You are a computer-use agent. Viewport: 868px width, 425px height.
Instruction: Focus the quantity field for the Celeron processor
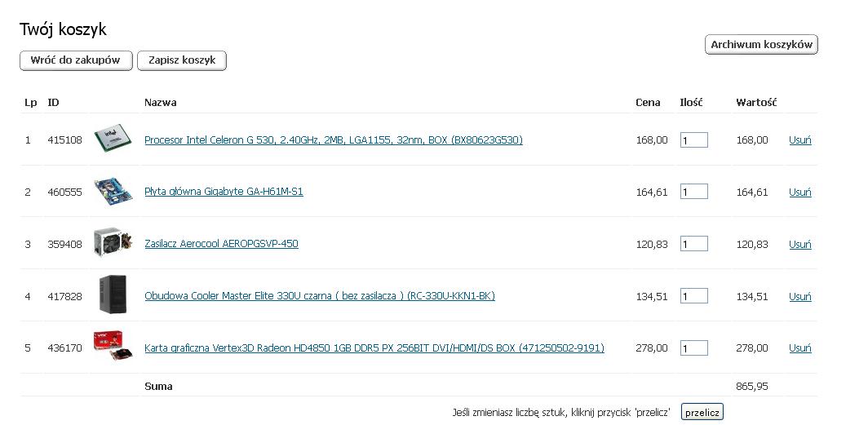694,140
